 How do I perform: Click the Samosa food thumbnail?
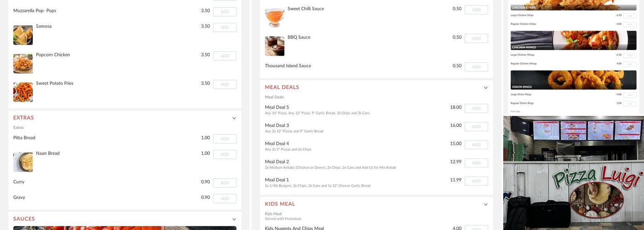(x=23, y=35)
